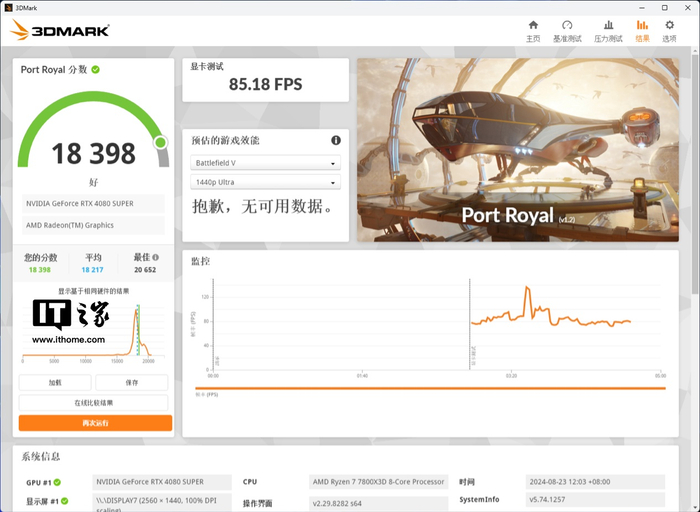Click the orange monitoring timeline bar
The image size is (700, 512).
(x=430, y=388)
